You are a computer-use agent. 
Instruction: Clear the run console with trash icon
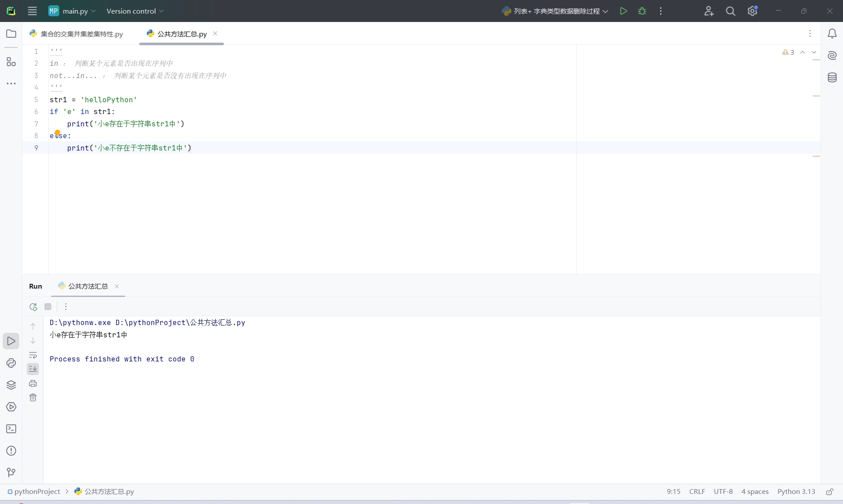point(33,397)
